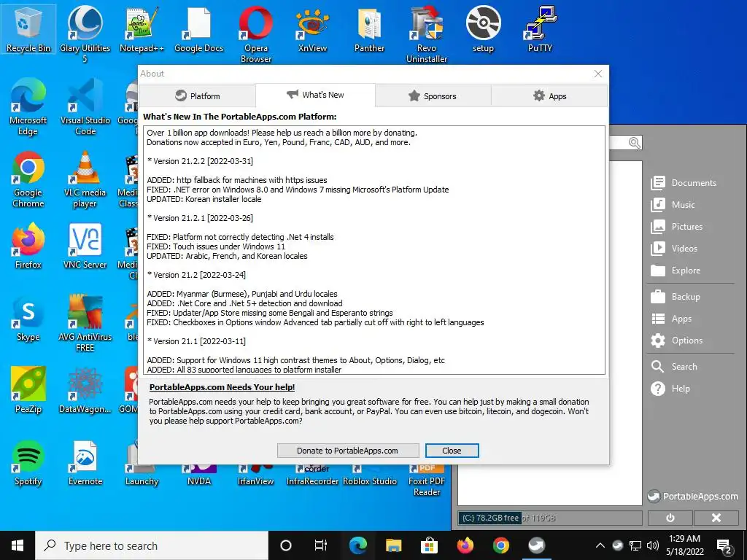Click the X button in PortableApps menu
Viewport: 747px width, 560px height.
(716, 518)
